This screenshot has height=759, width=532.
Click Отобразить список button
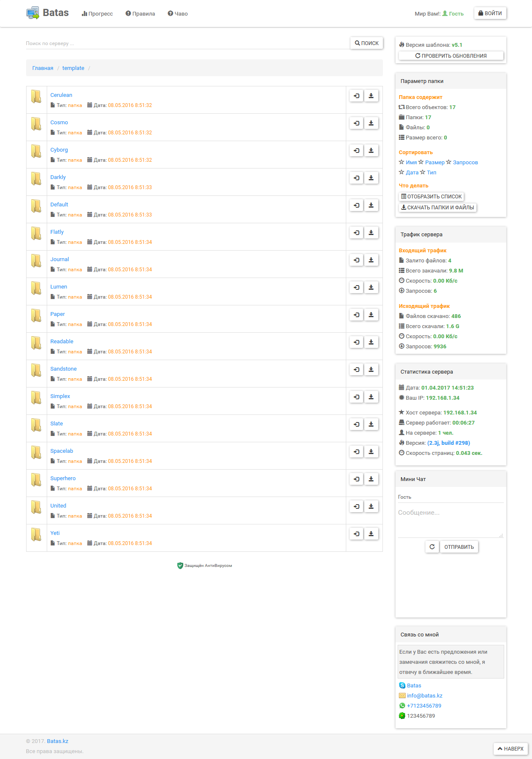pos(431,197)
